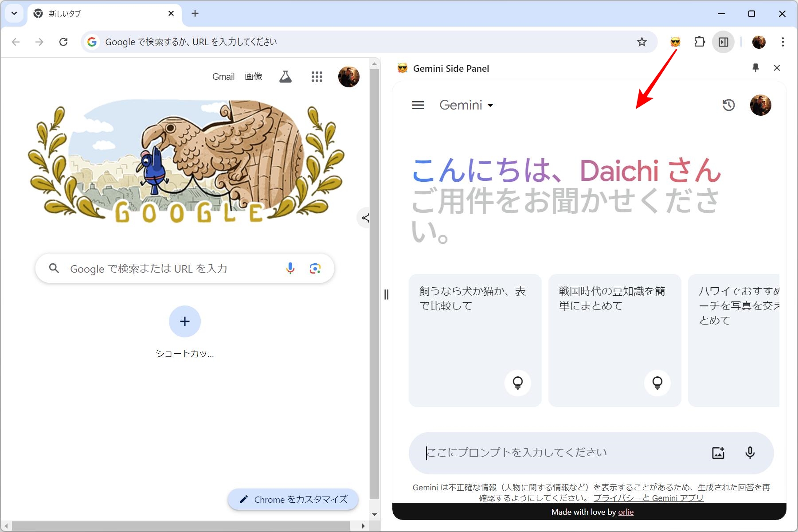Open Google Lens image search icon
The height and width of the screenshot is (532, 798).
pos(315,268)
